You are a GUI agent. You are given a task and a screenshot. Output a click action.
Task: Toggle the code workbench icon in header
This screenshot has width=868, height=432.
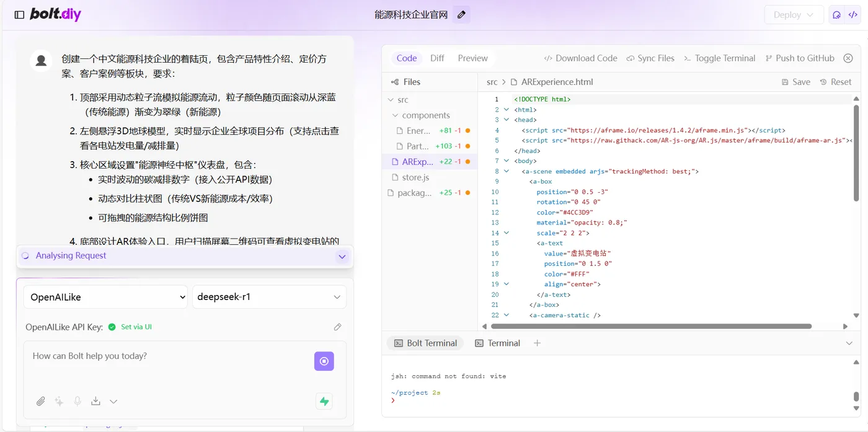852,15
